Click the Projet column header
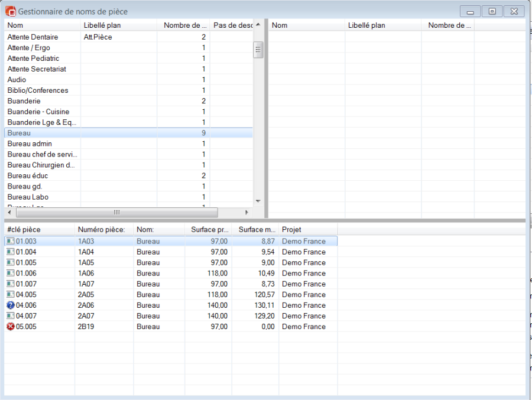The height and width of the screenshot is (400, 532). pos(307,229)
